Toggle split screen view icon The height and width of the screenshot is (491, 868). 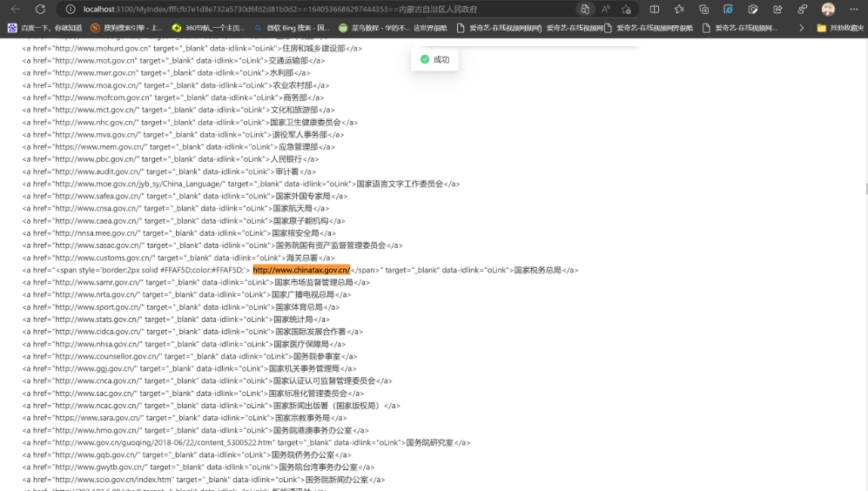pyautogui.click(x=655, y=9)
